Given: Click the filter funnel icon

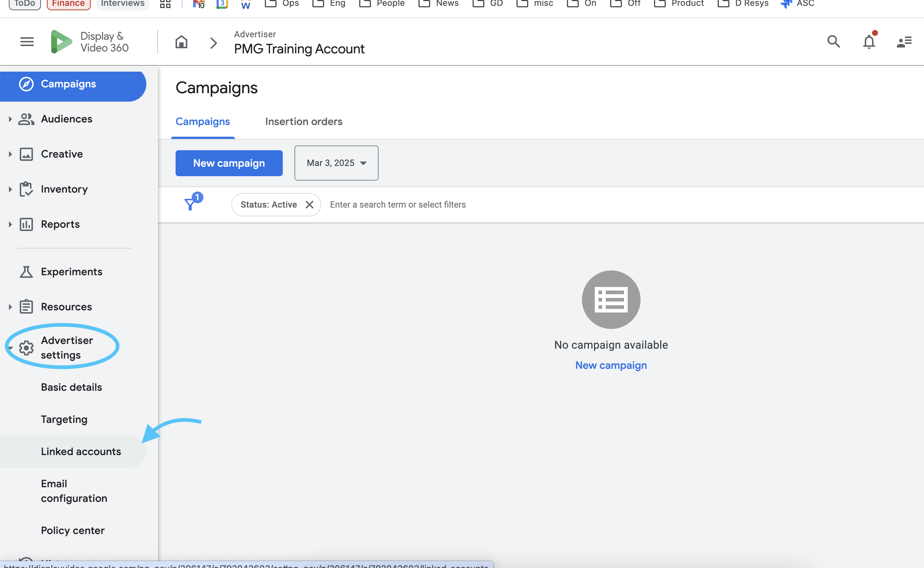Looking at the screenshot, I should (191, 204).
